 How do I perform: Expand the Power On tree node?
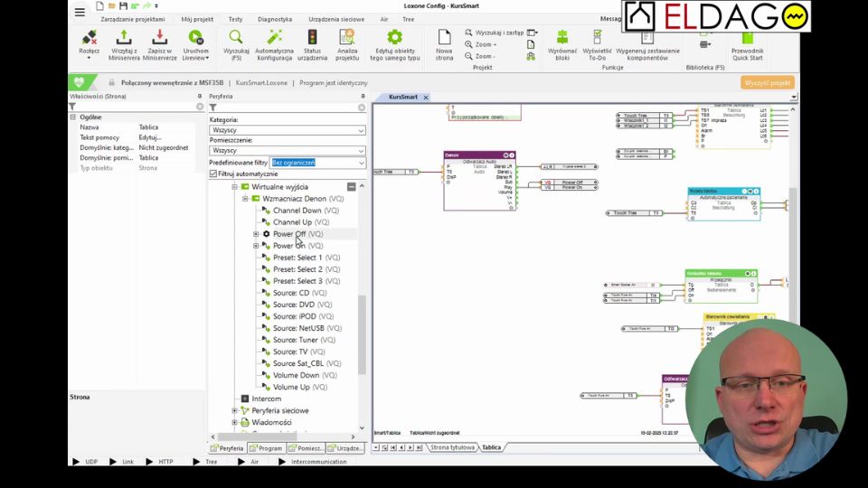pos(256,246)
